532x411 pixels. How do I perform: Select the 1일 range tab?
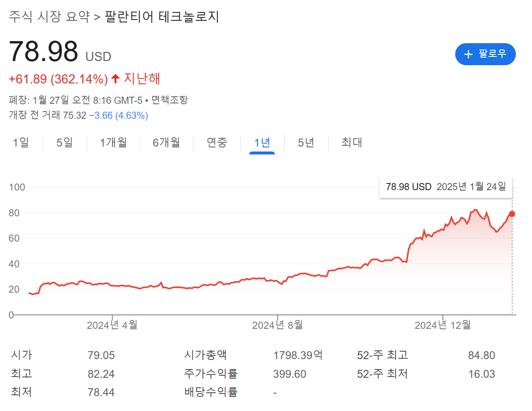(x=21, y=142)
